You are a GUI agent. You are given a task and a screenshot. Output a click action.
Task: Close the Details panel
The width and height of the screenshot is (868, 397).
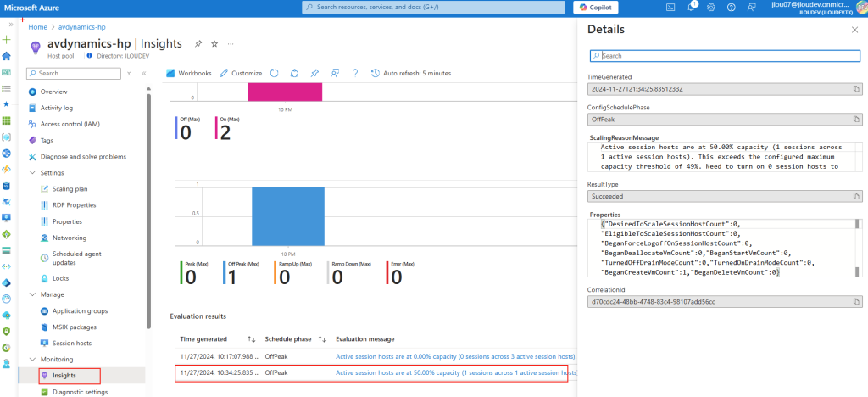point(854,30)
